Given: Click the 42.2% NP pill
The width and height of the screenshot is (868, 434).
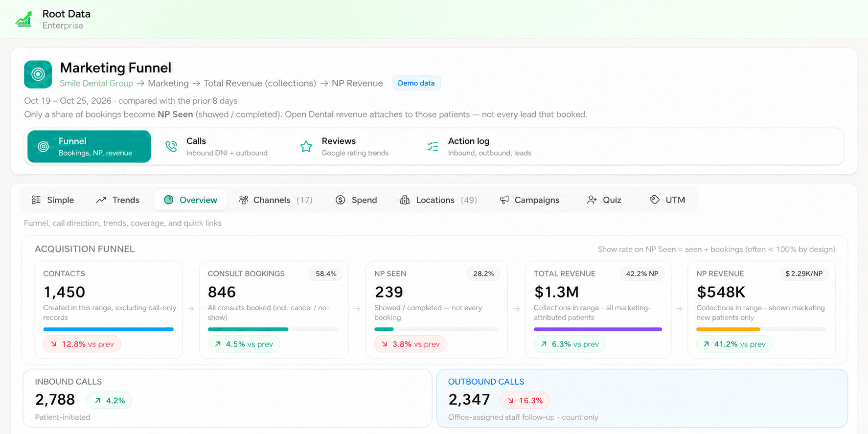Looking at the screenshot, I should 642,274.
